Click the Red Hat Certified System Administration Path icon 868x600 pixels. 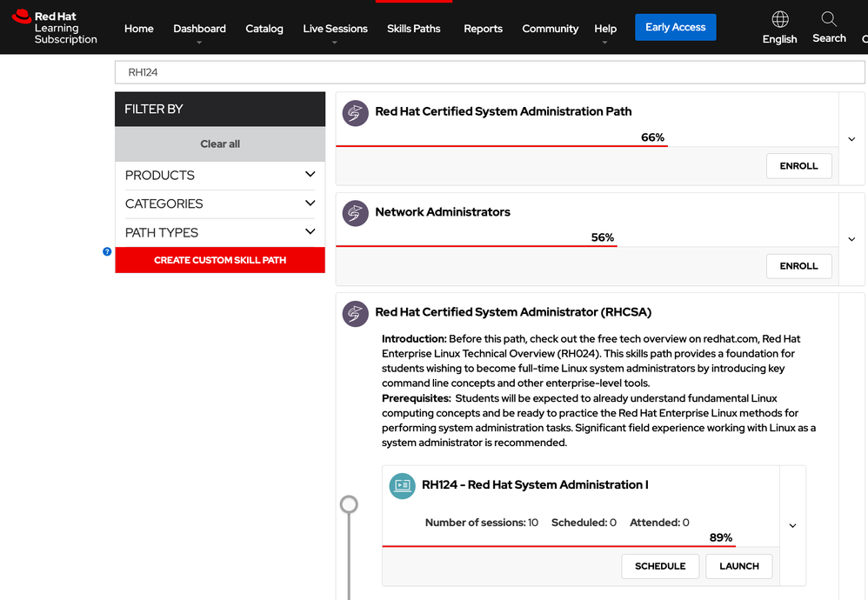point(355,113)
